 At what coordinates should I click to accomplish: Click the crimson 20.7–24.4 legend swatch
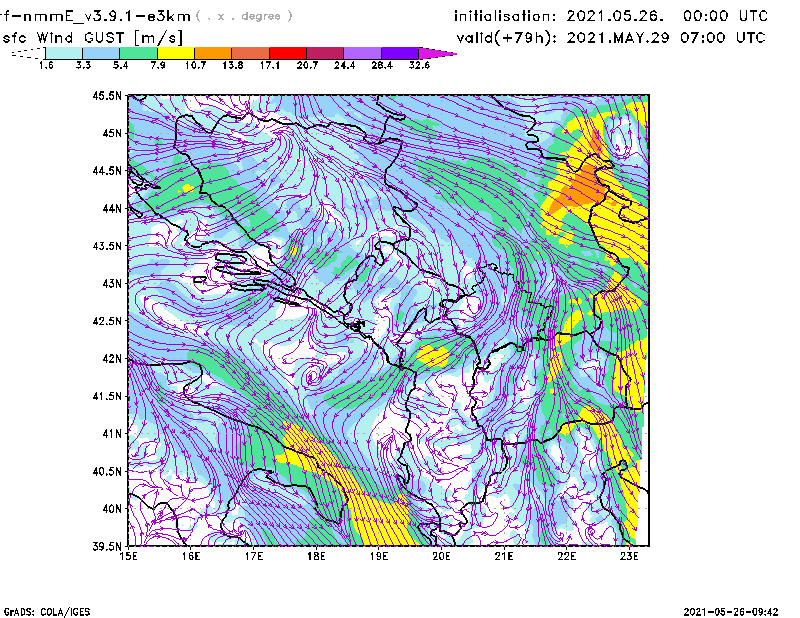pyautogui.click(x=325, y=53)
